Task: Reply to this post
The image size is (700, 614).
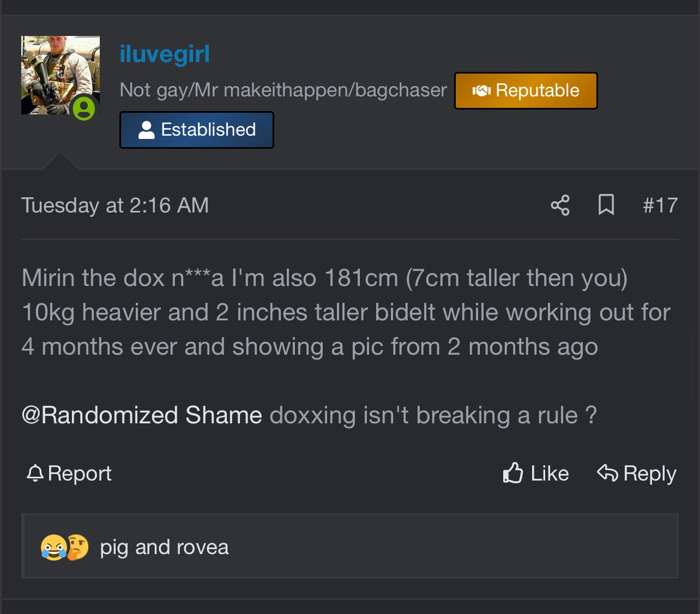Action: click(x=637, y=473)
